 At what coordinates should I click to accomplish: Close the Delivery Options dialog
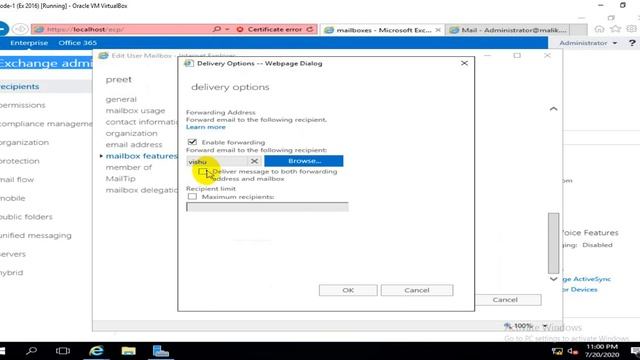(x=464, y=63)
